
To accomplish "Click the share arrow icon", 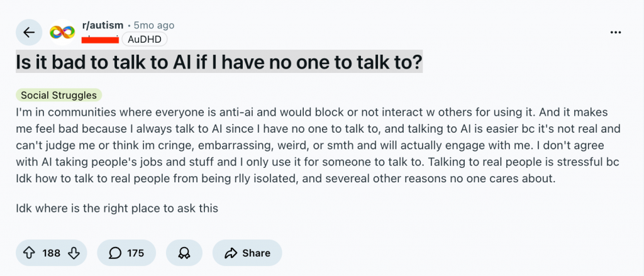I will click(x=231, y=253).
